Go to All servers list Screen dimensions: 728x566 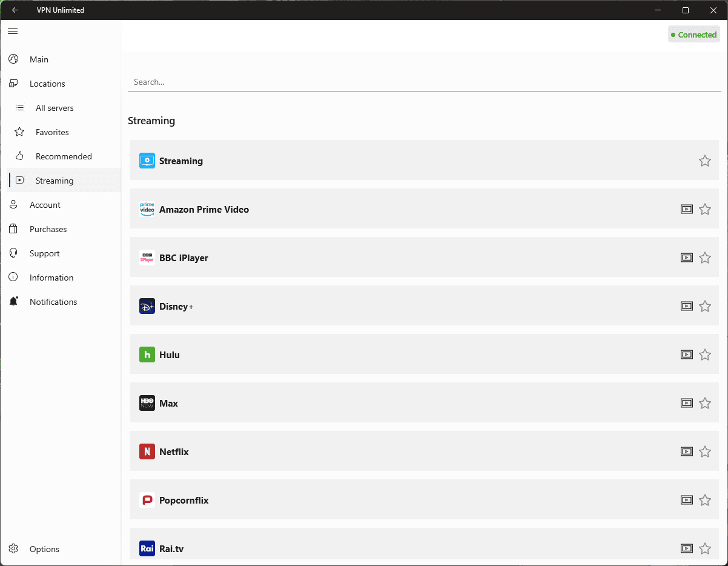[x=55, y=108]
